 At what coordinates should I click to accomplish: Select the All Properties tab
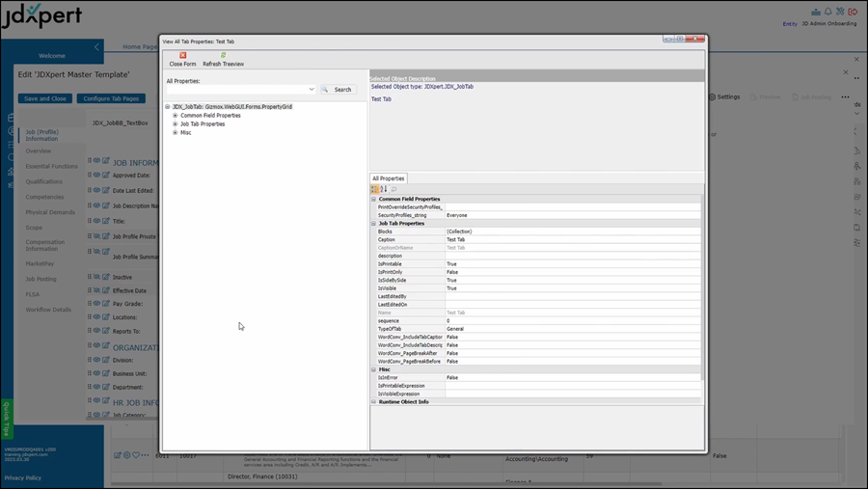389,178
